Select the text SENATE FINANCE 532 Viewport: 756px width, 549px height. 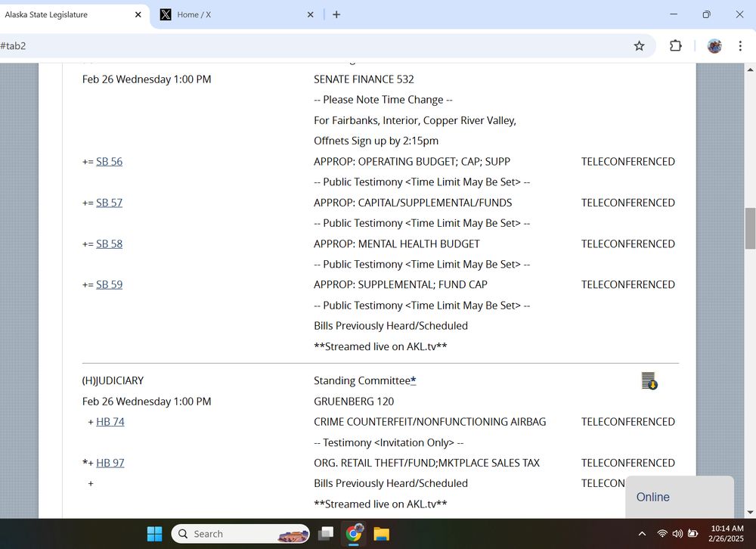[x=364, y=79]
